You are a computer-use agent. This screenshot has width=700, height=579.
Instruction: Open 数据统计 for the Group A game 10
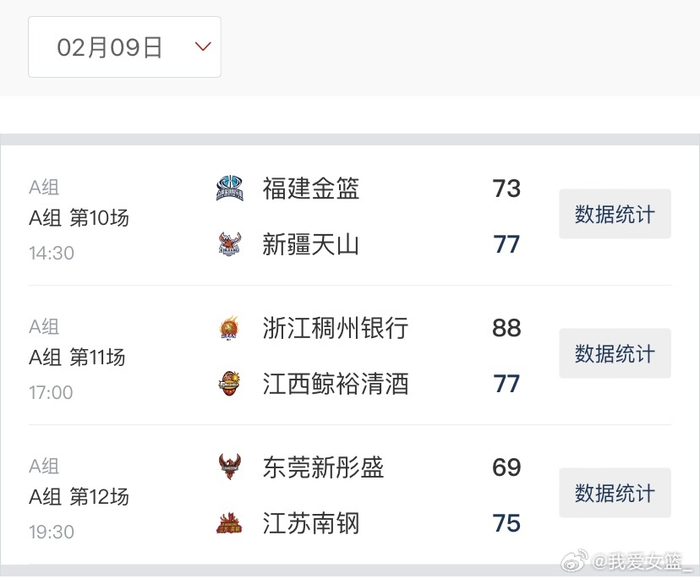[614, 214]
